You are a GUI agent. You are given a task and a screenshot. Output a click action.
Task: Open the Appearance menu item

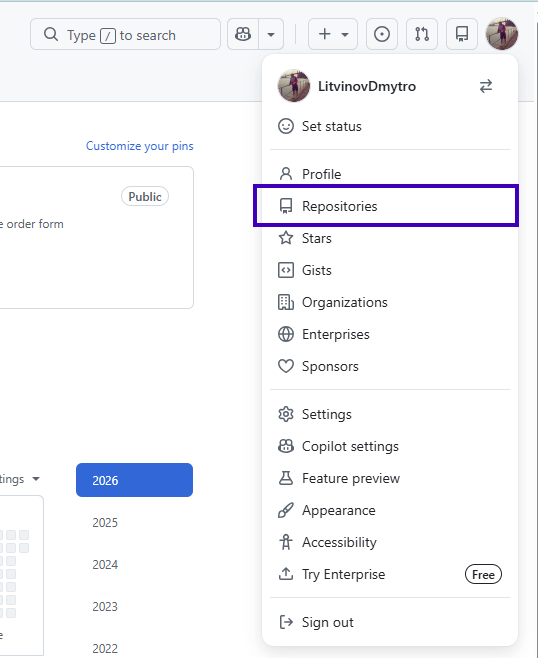click(390, 511)
